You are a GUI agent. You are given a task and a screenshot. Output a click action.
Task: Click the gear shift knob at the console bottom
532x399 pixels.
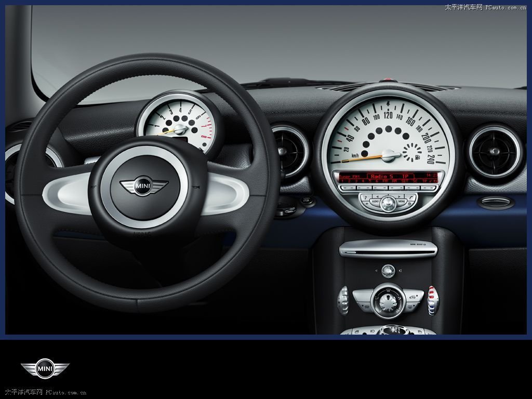(394, 330)
